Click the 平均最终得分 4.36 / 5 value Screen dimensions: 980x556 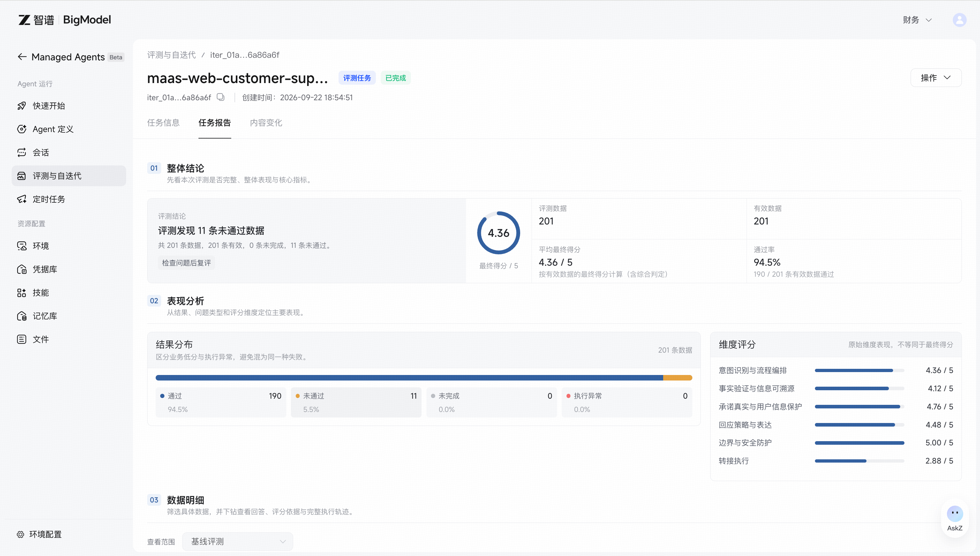pos(556,262)
